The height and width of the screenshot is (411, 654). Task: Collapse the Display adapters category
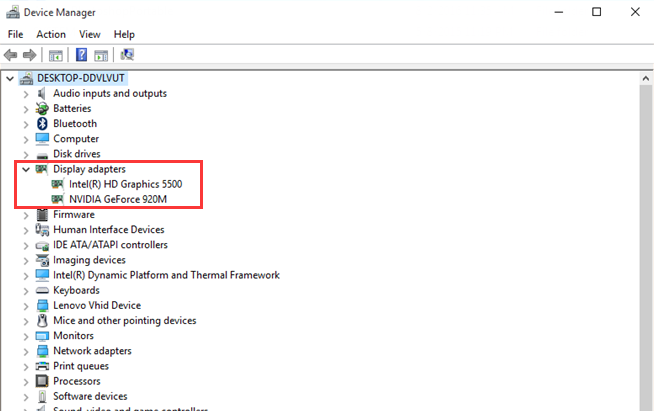[26, 170]
